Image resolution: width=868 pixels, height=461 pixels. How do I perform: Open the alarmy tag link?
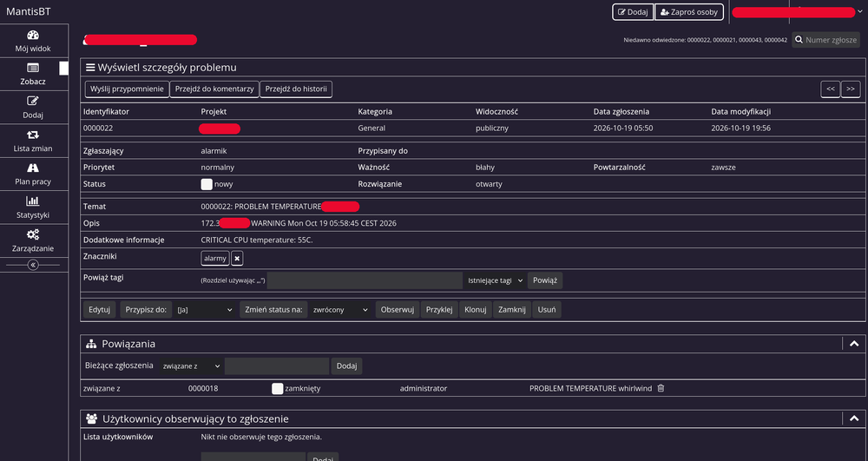[214, 259]
